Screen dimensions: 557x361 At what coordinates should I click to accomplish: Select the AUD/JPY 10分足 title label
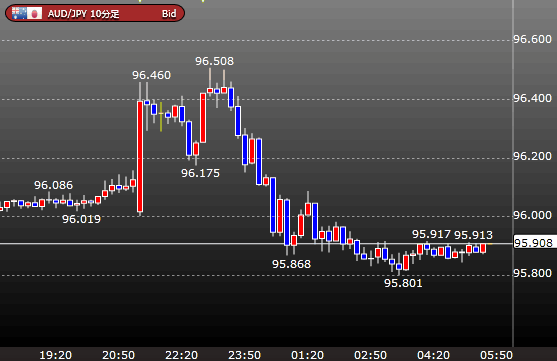click(x=83, y=14)
